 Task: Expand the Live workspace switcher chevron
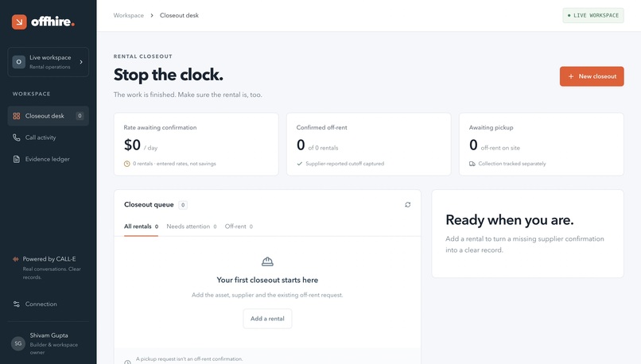click(x=81, y=62)
